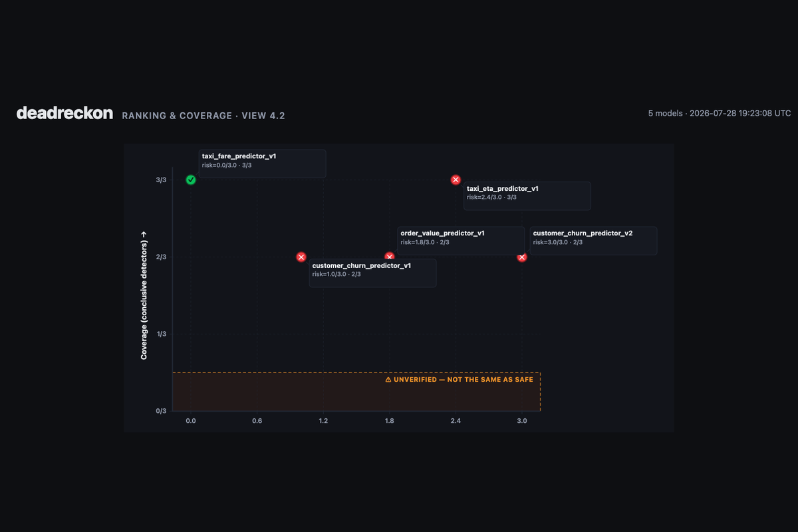798x532 pixels.
Task: Click the Unverified — Not the same as safe text
Action: [464, 380]
